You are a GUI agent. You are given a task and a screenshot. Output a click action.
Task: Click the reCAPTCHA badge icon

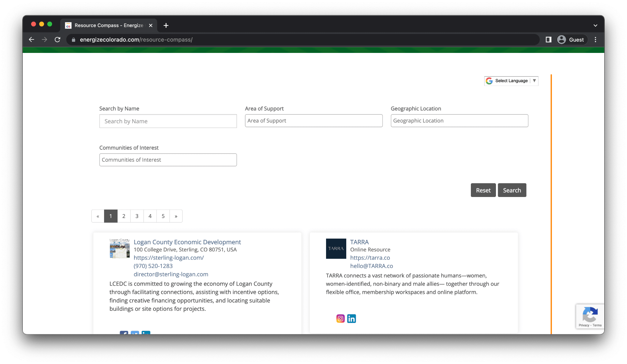click(590, 314)
